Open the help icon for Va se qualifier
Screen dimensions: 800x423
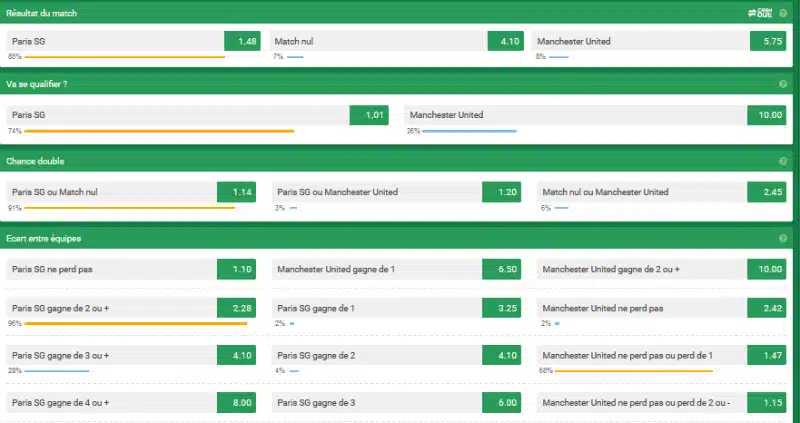click(783, 84)
